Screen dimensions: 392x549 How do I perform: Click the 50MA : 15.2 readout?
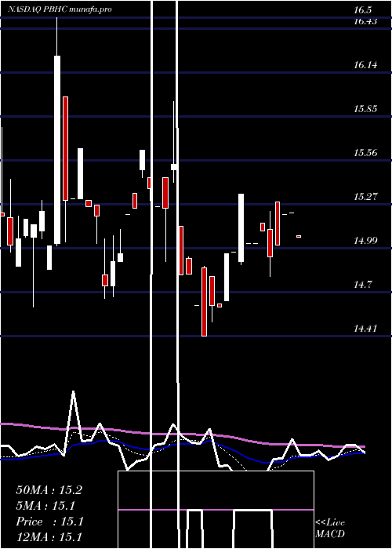(49, 490)
